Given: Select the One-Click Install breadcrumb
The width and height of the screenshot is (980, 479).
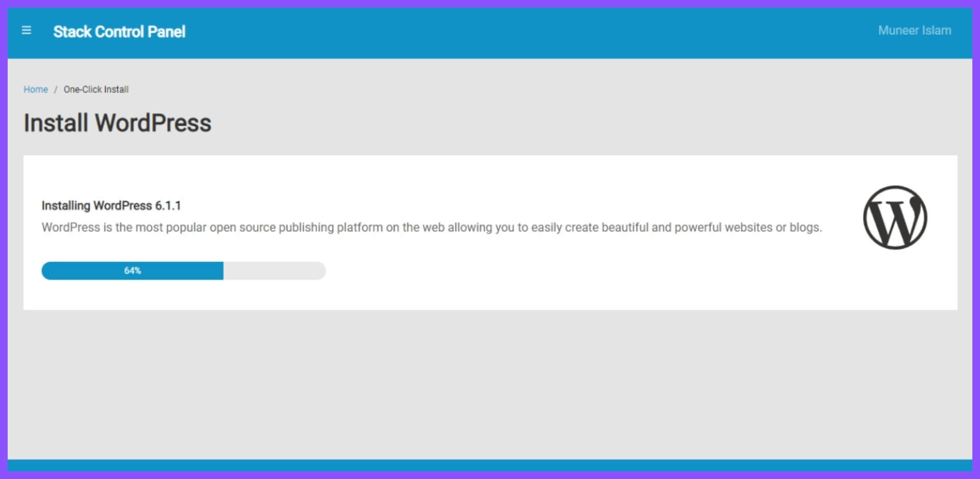Looking at the screenshot, I should [x=96, y=89].
